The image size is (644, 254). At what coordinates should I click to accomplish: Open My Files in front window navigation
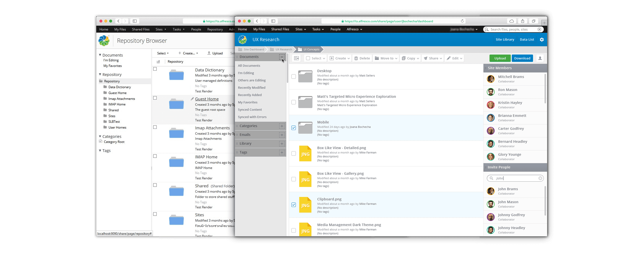tap(259, 29)
